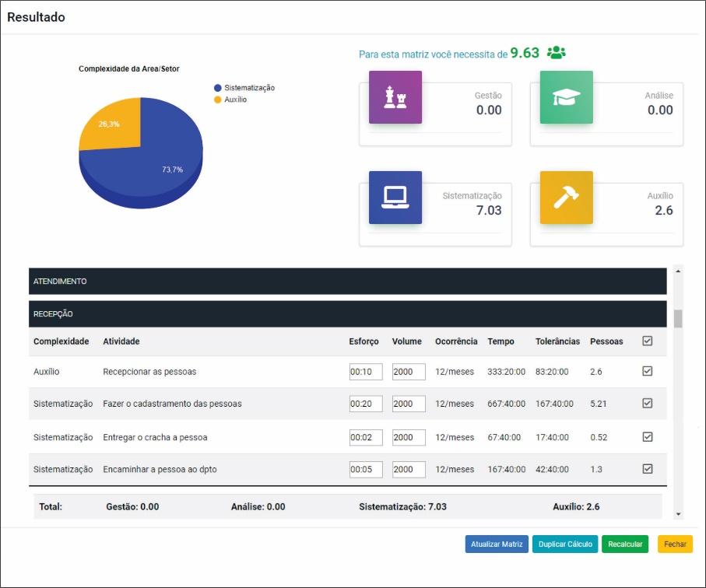The height and width of the screenshot is (588, 706).
Task: Click the Atividade column header
Action: point(121,341)
